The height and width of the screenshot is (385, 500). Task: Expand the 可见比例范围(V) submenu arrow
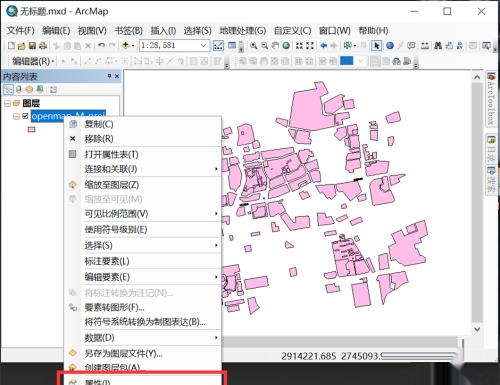point(216,213)
